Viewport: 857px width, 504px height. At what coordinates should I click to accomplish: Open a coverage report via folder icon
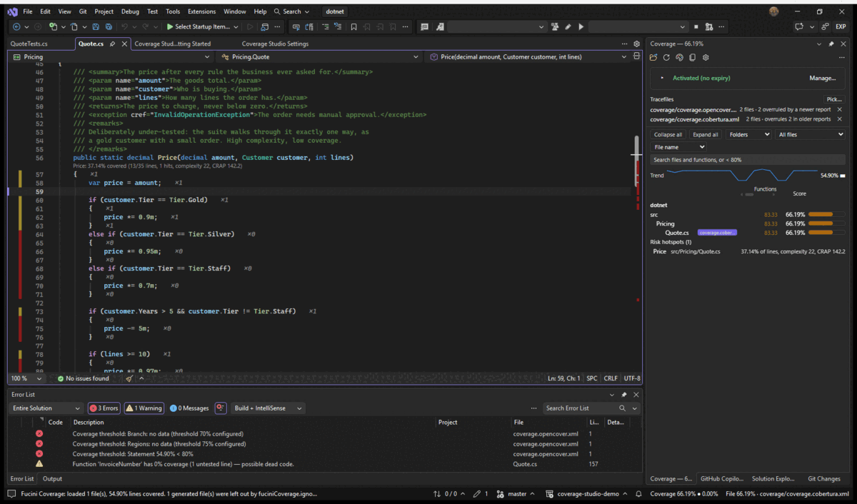pyautogui.click(x=653, y=57)
